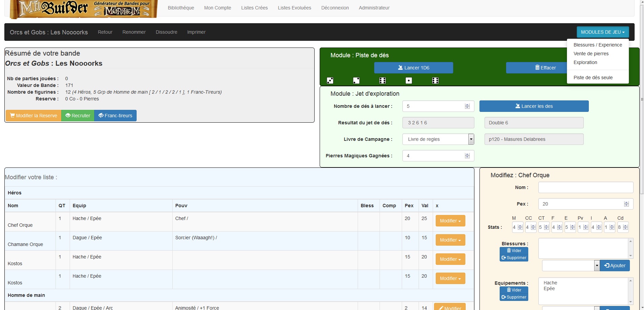644x310 pixels.
Task: Adjust the M stat spinner
Action: coord(520,227)
